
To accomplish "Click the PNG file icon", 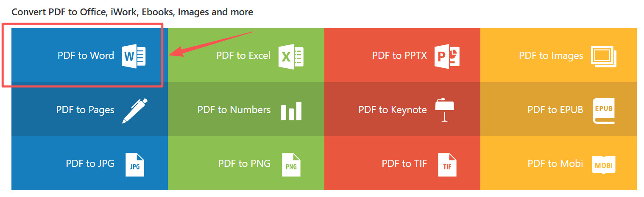I will pos(291,164).
